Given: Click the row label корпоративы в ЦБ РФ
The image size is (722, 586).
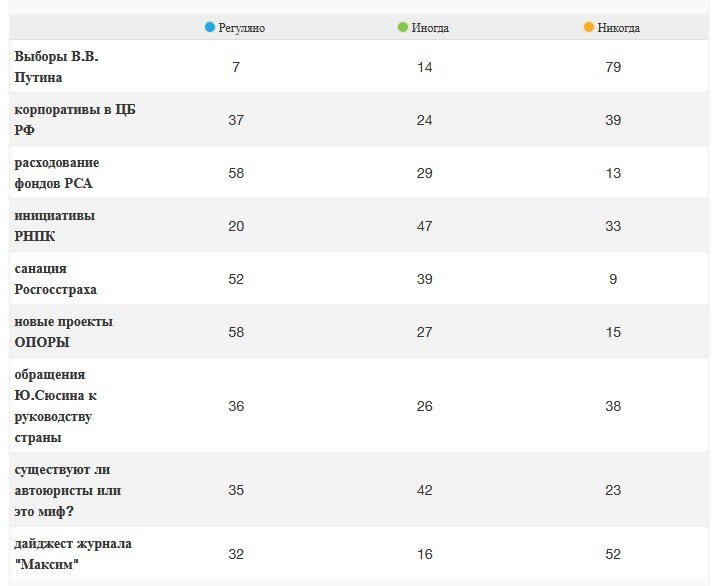Looking at the screenshot, I should coord(74,120).
